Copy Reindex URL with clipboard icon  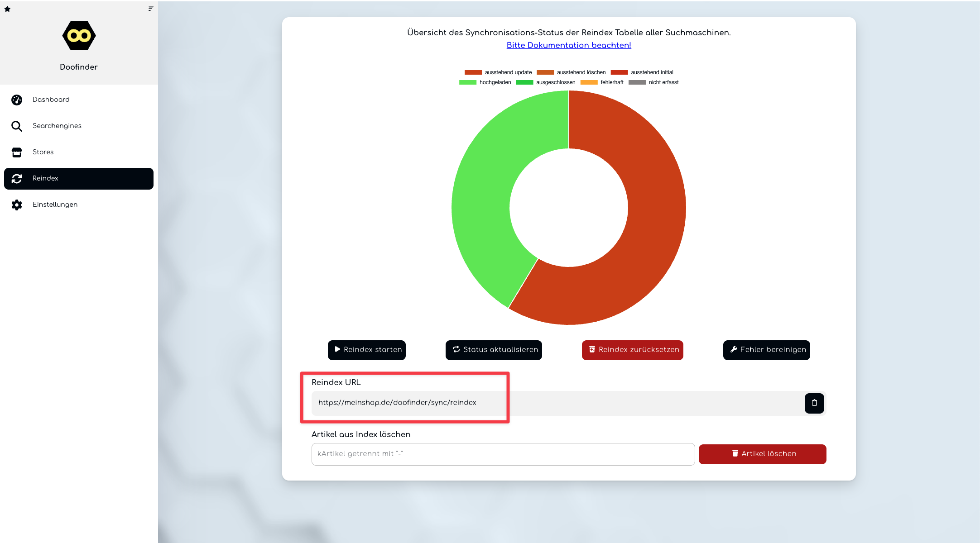pyautogui.click(x=814, y=403)
